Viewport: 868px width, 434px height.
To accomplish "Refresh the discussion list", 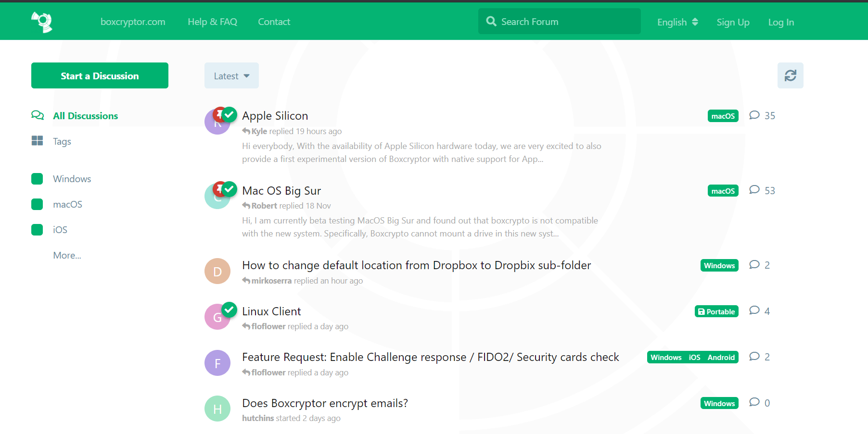I will (x=791, y=75).
